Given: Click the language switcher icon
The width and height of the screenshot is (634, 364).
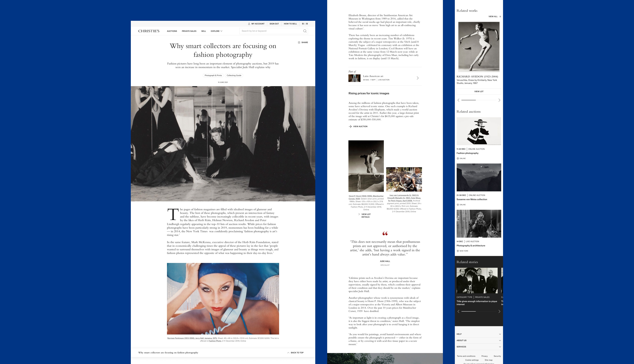Looking at the screenshot, I should click(305, 24).
